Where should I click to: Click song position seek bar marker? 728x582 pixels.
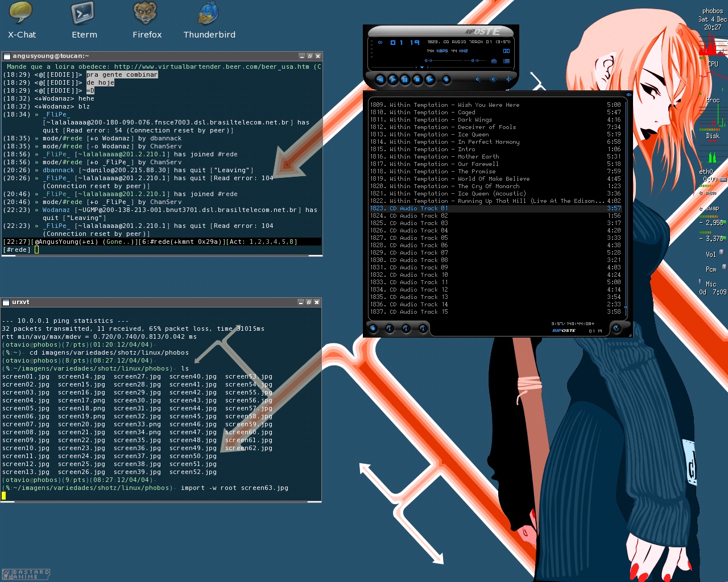point(422,67)
